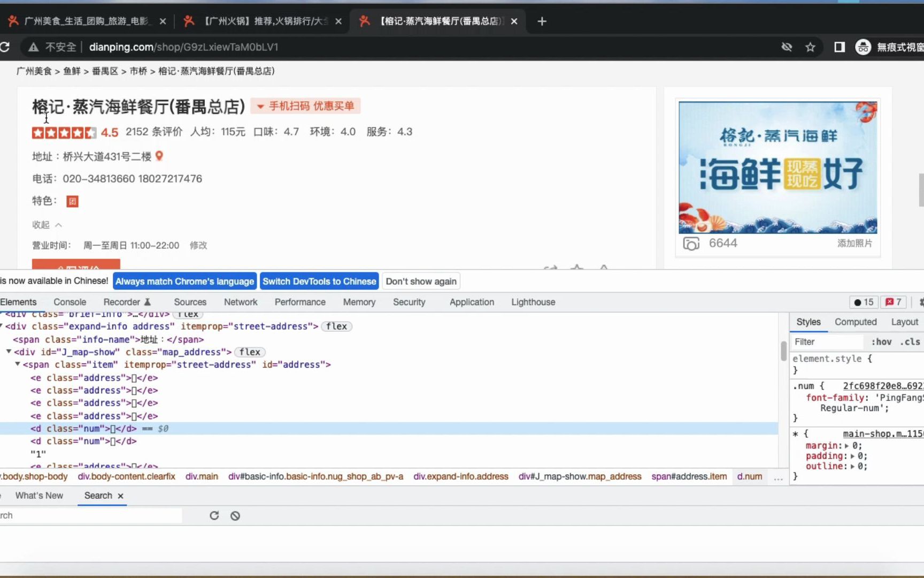Close the 榕记·蒸汽海鲜餐厅 tab
Image resolution: width=924 pixels, height=578 pixels.
tap(514, 21)
